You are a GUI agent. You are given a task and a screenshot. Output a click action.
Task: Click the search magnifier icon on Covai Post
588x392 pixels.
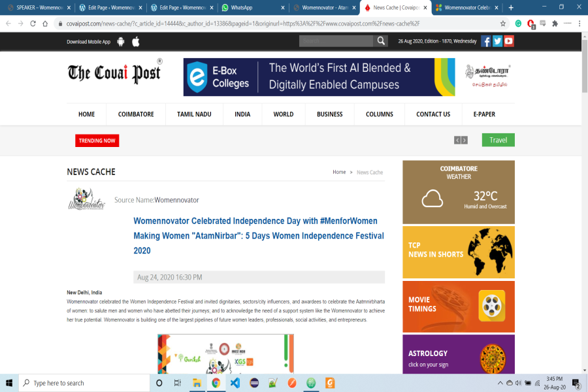coord(381,41)
